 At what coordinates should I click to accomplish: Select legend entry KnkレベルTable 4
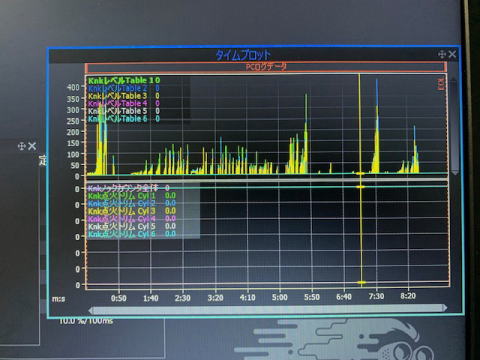click(x=124, y=103)
